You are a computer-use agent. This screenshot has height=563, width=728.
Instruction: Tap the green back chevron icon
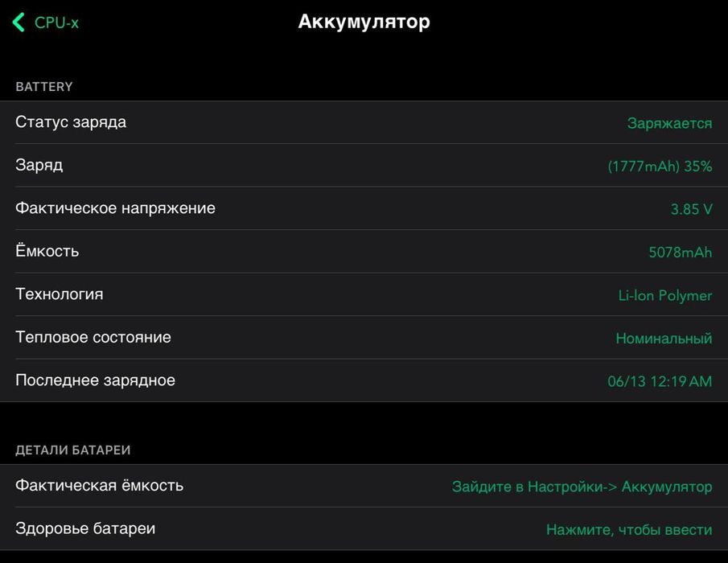19,23
